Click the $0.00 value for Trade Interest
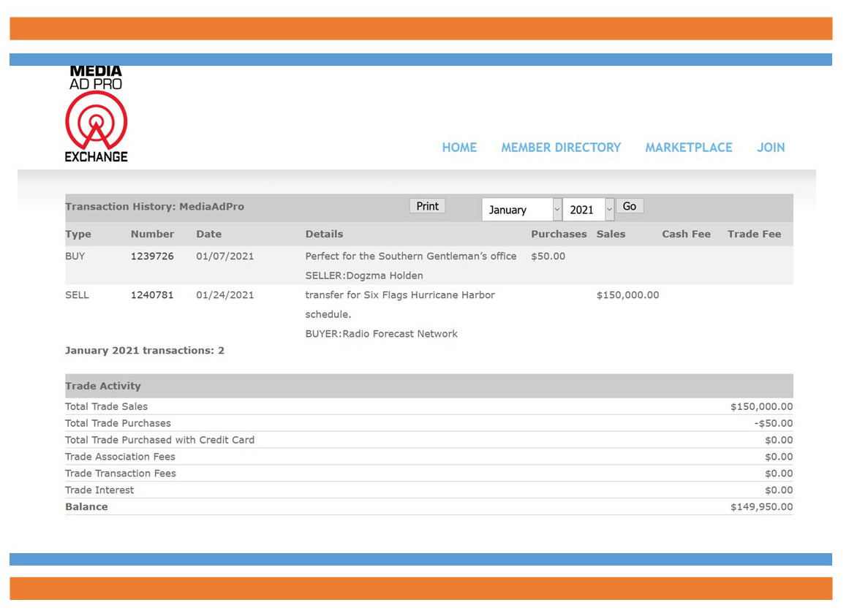This screenshot has height=616, width=849. click(779, 490)
